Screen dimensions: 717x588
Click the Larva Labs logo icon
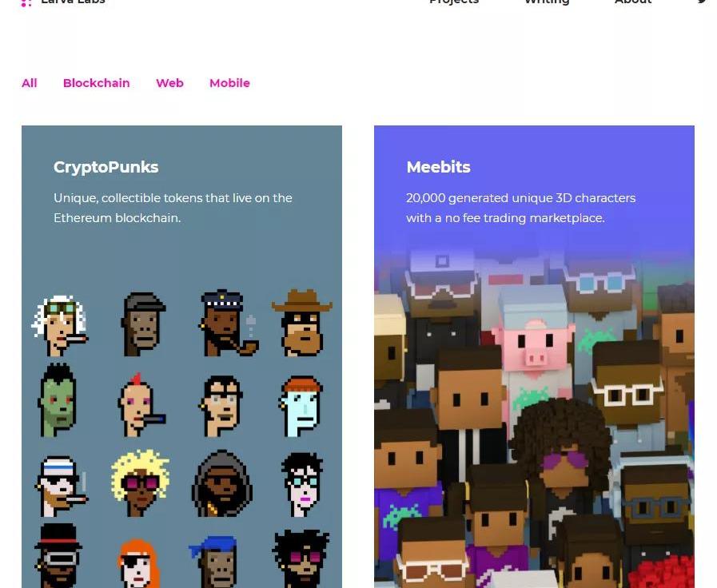tap(26, 2)
